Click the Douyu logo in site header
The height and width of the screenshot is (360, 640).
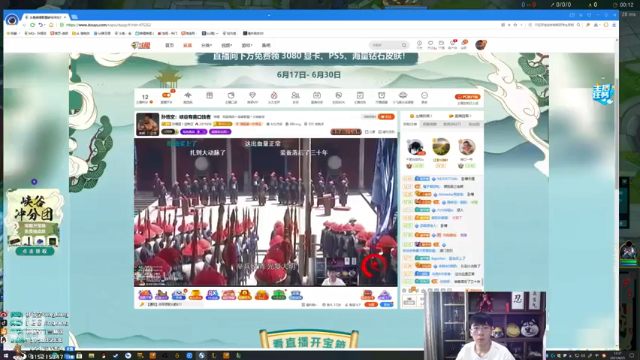coord(141,45)
